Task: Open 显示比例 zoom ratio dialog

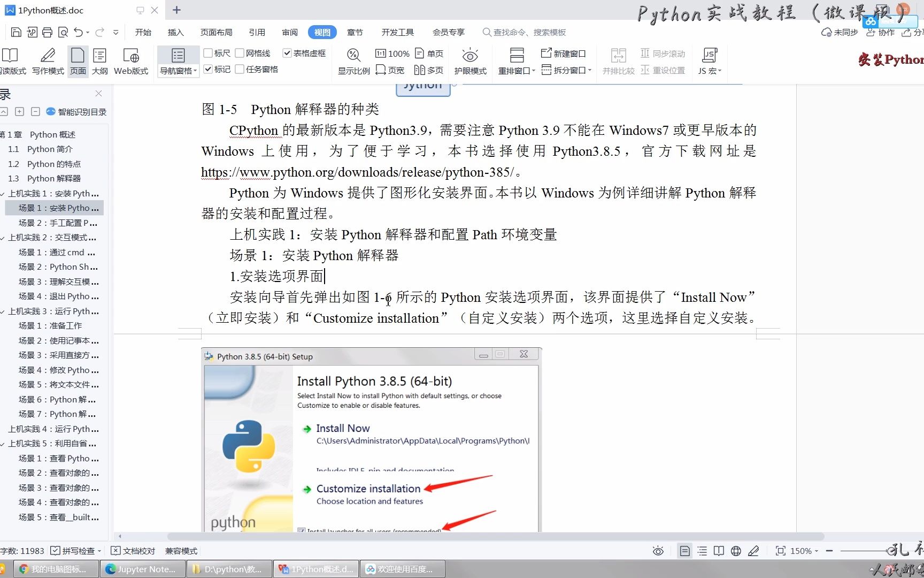Action: click(353, 60)
